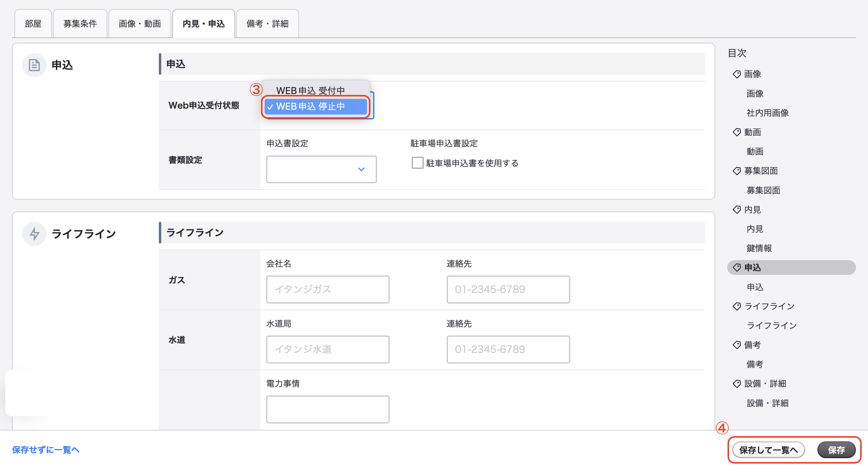Click the ライフライン lightning bolt icon
This screenshot has height=469, width=868.
pos(34,234)
